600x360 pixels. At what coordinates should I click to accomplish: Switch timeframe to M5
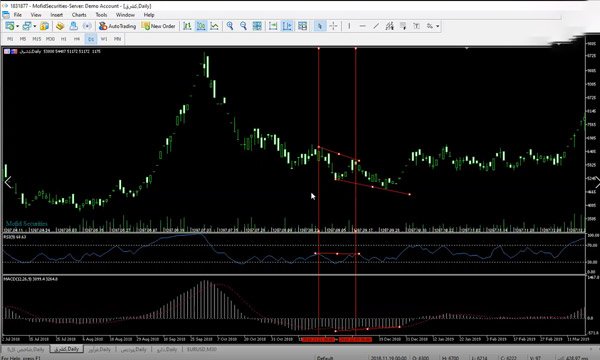point(23,39)
